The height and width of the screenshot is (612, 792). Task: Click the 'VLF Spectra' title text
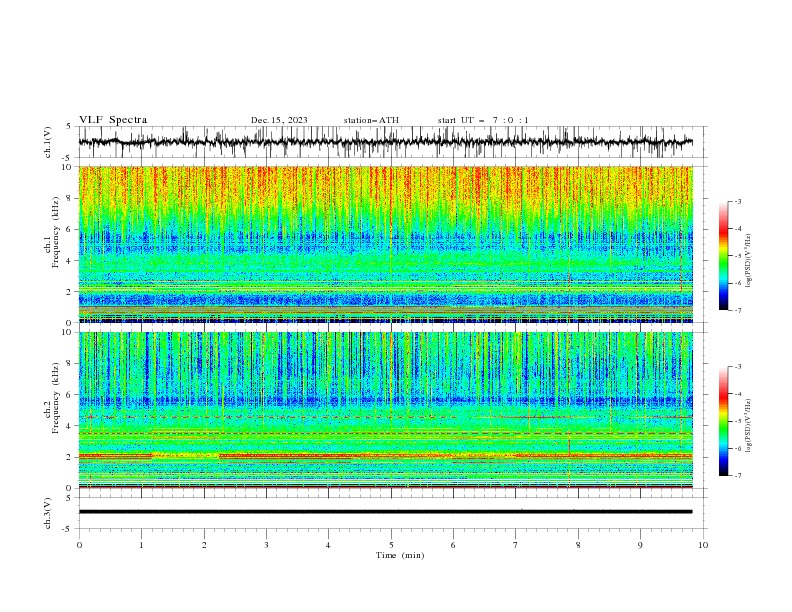pyautogui.click(x=113, y=120)
